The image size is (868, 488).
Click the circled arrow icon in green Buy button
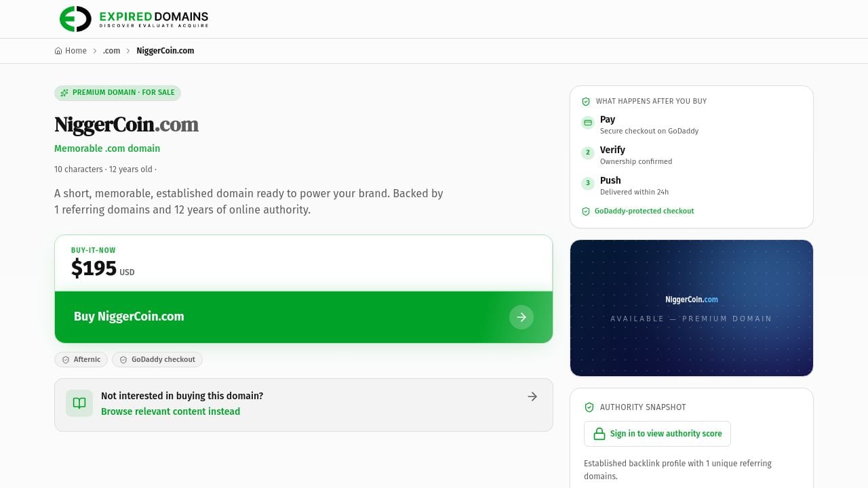pyautogui.click(x=521, y=317)
